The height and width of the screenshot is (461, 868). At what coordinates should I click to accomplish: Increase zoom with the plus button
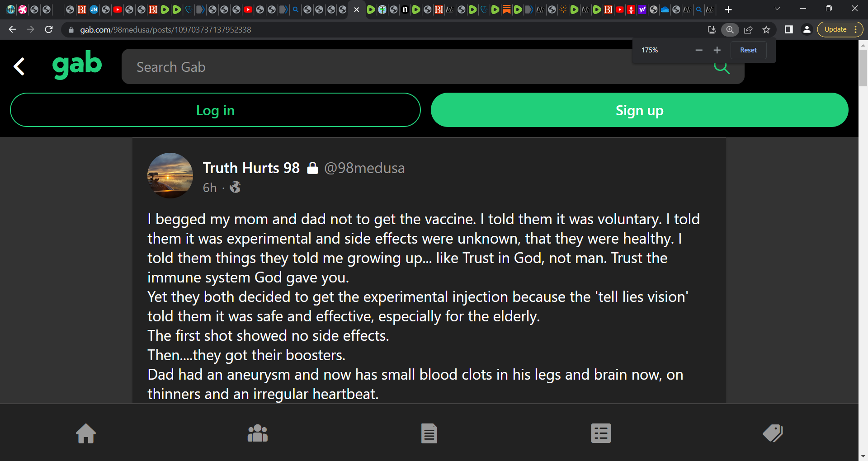717,50
